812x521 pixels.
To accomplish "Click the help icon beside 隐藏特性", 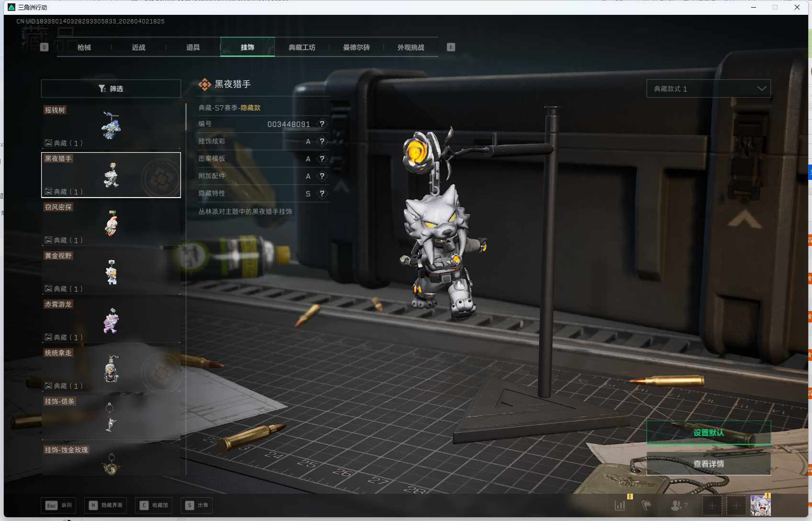I will pos(322,193).
